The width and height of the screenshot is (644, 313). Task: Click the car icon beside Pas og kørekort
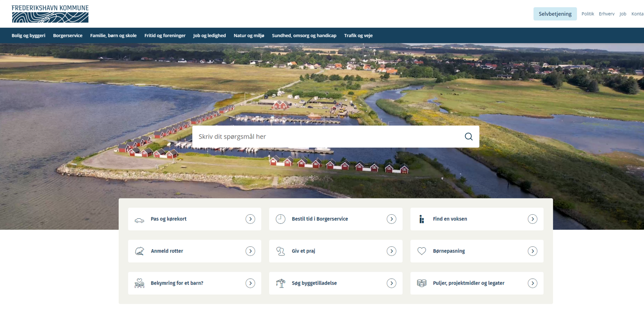pos(139,220)
